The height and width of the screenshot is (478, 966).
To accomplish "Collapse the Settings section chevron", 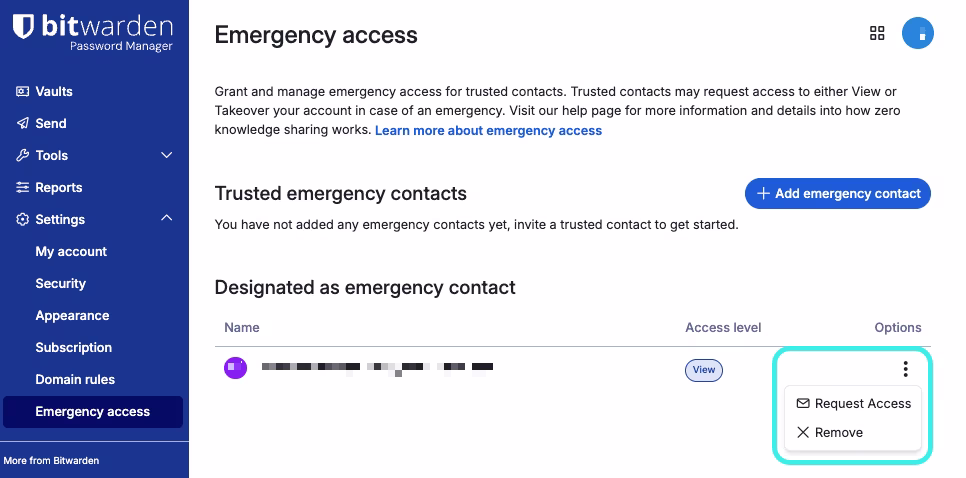I will (167, 219).
